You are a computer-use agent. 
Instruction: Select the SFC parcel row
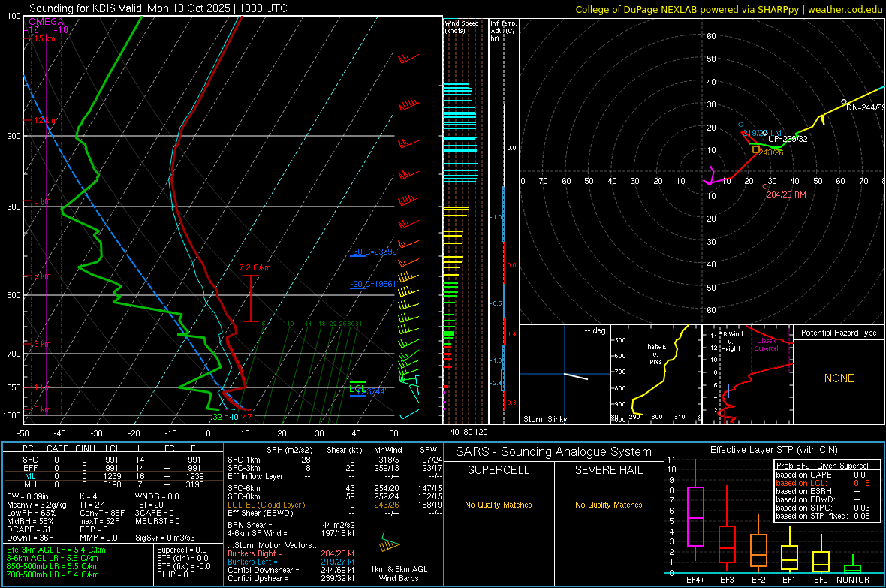[x=113, y=460]
